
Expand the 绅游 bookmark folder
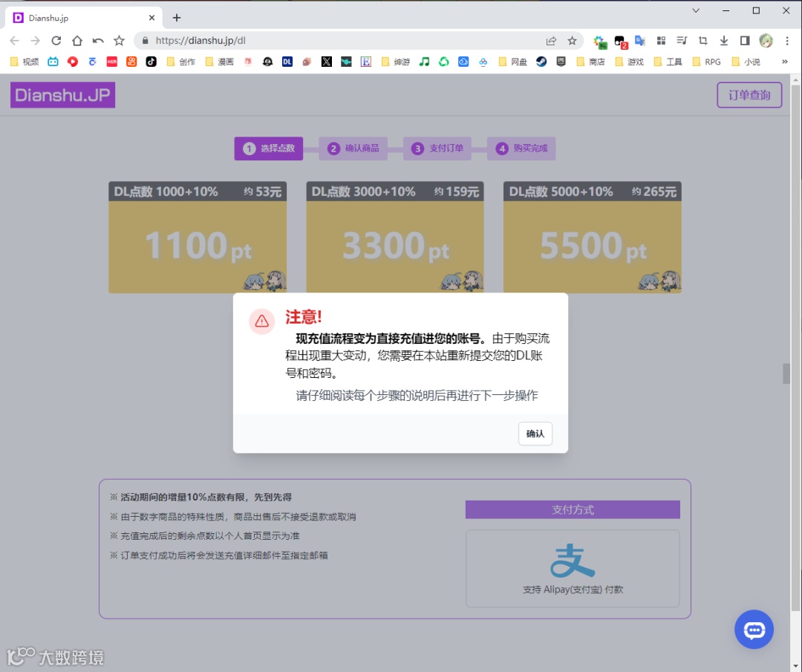(396, 62)
